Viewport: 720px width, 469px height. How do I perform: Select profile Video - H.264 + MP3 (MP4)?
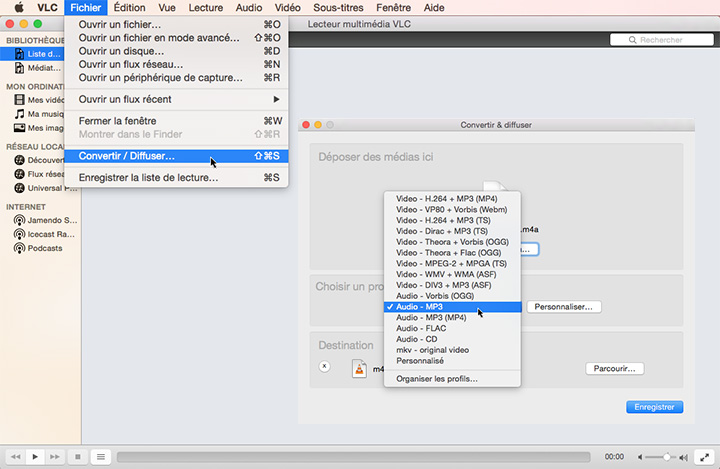tap(452, 198)
